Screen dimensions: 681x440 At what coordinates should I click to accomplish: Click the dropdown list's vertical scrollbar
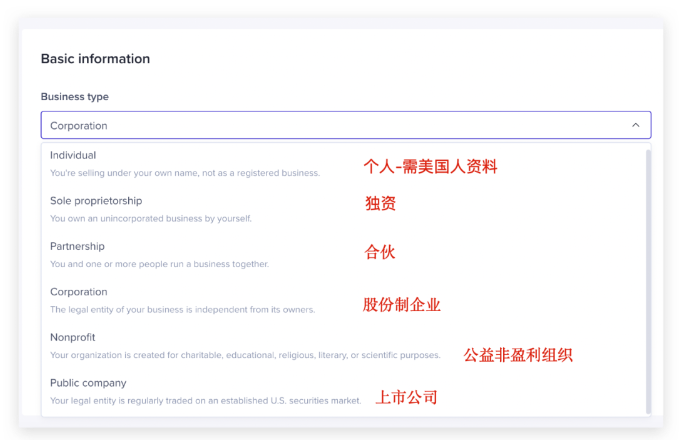pos(648,280)
